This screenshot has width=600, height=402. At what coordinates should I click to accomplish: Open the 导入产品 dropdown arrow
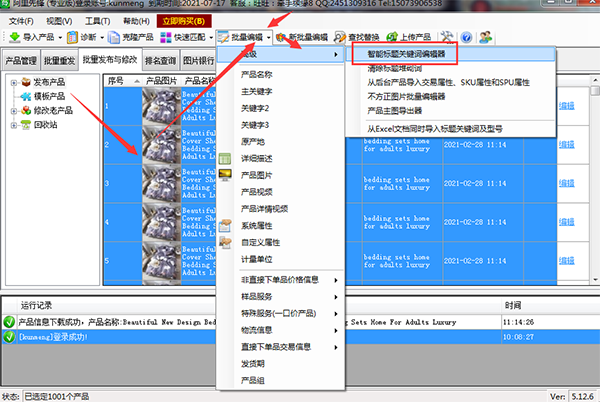click(60, 37)
